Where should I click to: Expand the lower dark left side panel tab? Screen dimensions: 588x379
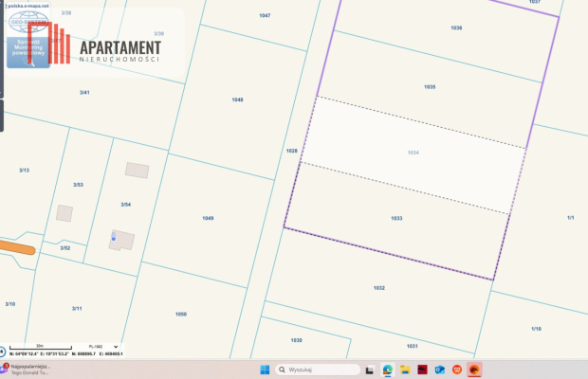point(2,117)
